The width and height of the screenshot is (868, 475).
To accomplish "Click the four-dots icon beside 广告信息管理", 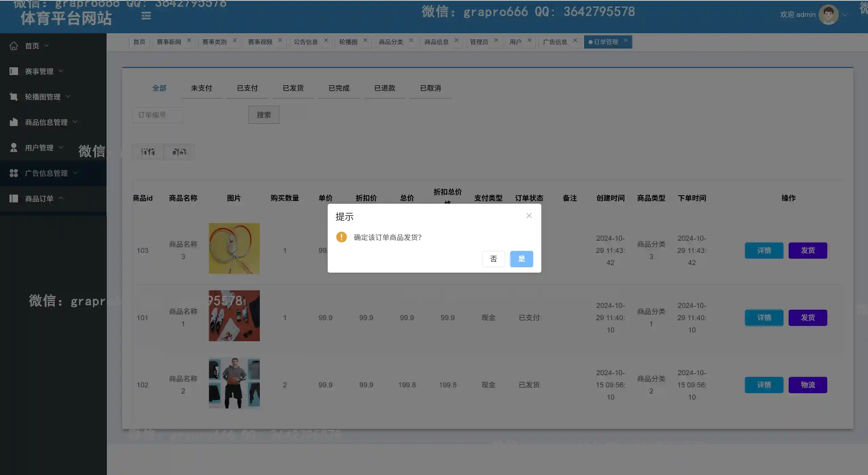I will click(14, 173).
